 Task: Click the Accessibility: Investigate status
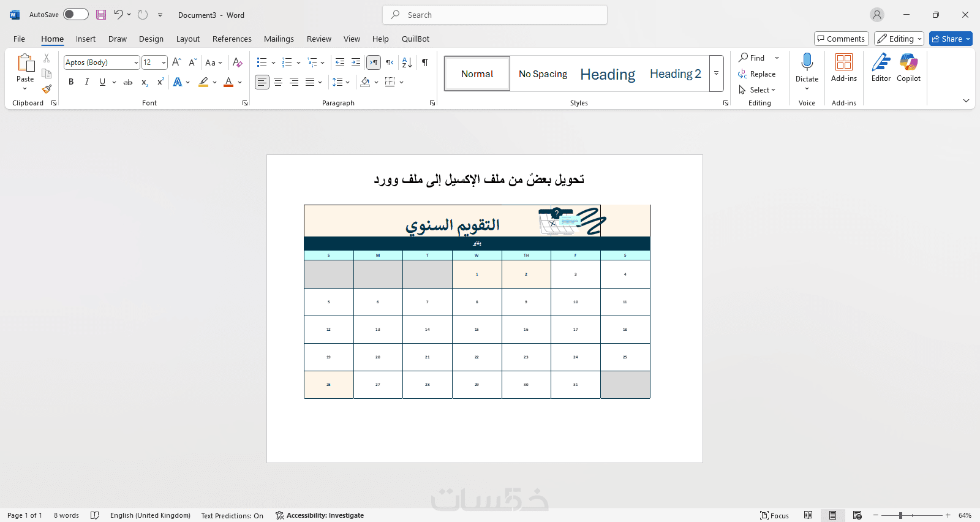tap(320, 515)
